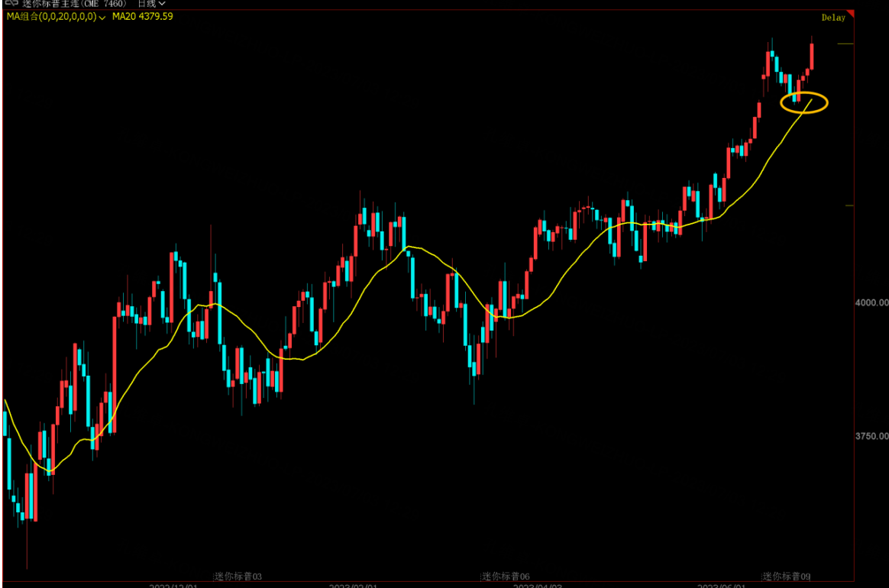Click the 迷你标普主连(CME 7460) title
Viewport: 889px width, 588px height.
tap(74, 3)
